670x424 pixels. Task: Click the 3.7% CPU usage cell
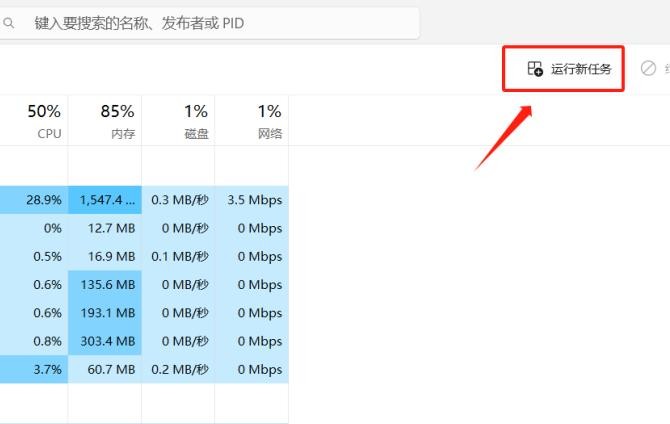(x=34, y=369)
